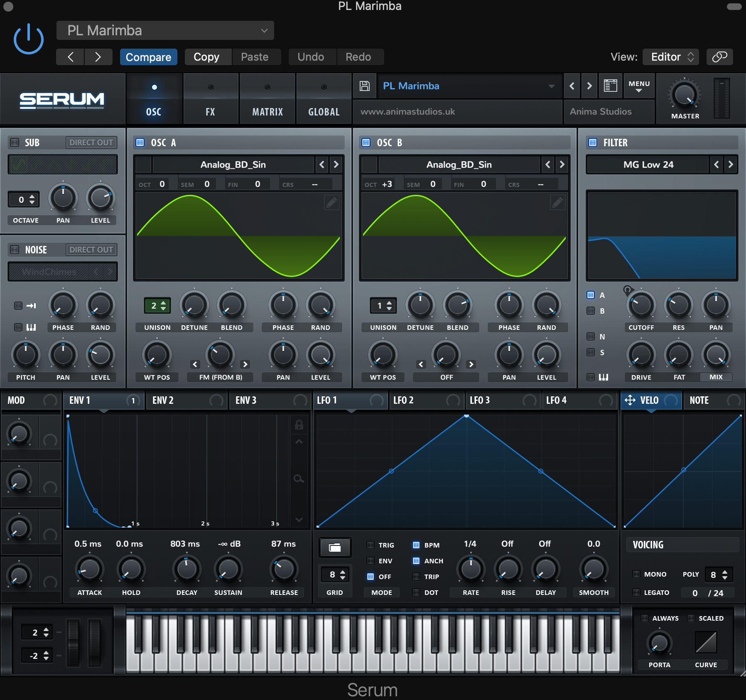Switch to the MATRIX tab
Screen dimensions: 746x700
267,99
